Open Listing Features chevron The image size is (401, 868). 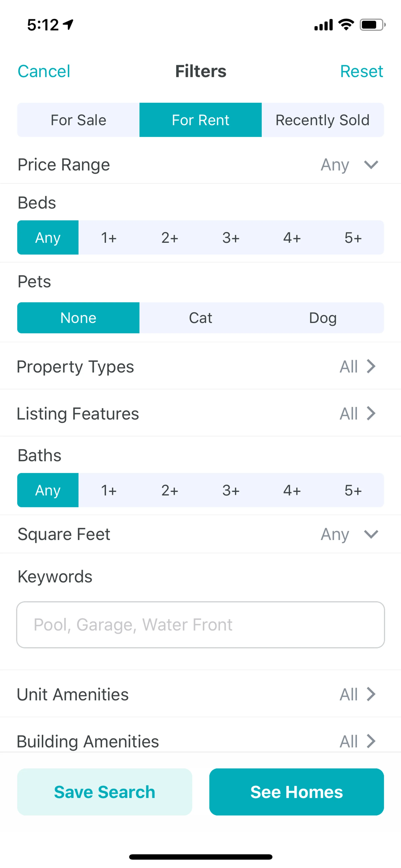[371, 413]
